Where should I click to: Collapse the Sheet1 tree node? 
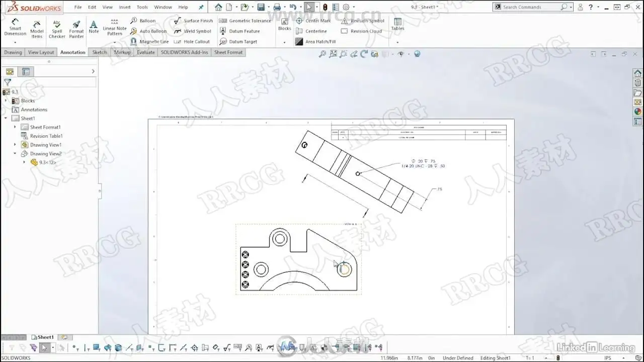(x=6, y=118)
